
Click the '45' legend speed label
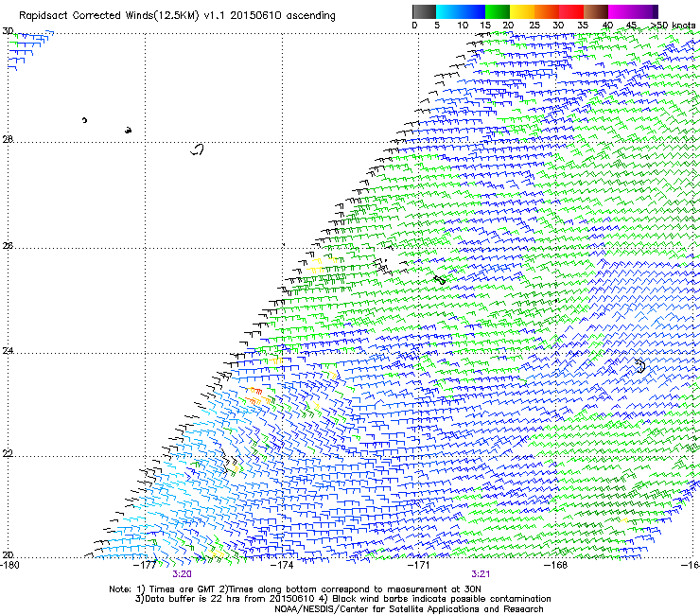(x=631, y=26)
